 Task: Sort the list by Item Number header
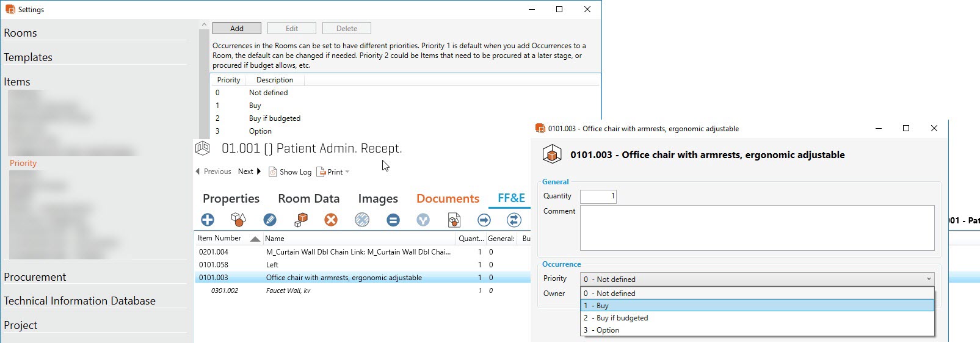[220, 238]
